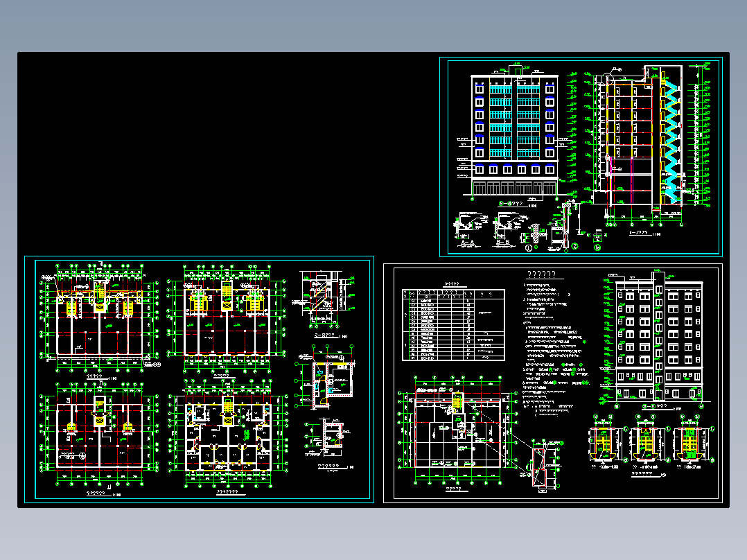Select the circled detail marker 1
Viewport: 747px width, 560px height.
point(528,248)
